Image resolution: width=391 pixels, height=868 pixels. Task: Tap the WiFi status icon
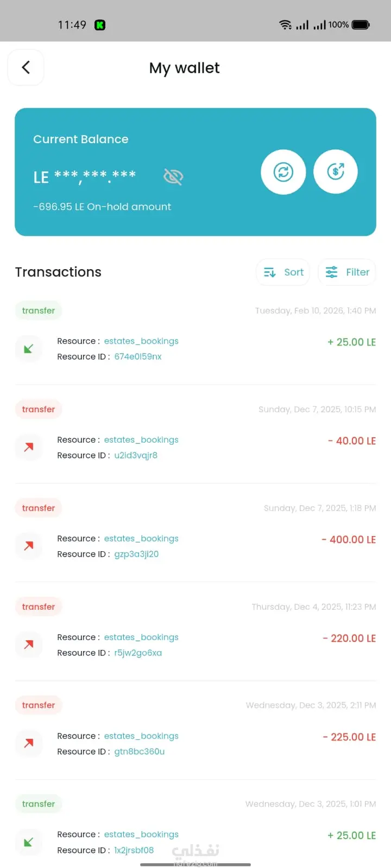pyautogui.click(x=285, y=24)
